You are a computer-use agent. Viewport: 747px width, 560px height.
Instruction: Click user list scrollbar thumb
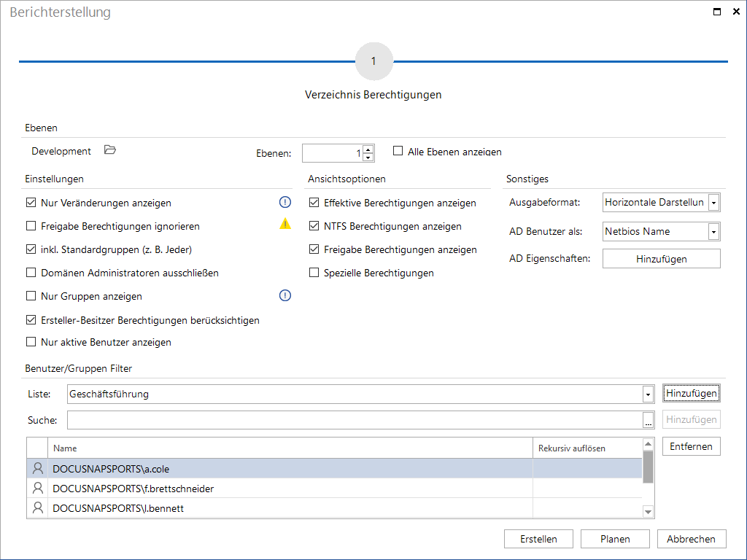(648, 467)
